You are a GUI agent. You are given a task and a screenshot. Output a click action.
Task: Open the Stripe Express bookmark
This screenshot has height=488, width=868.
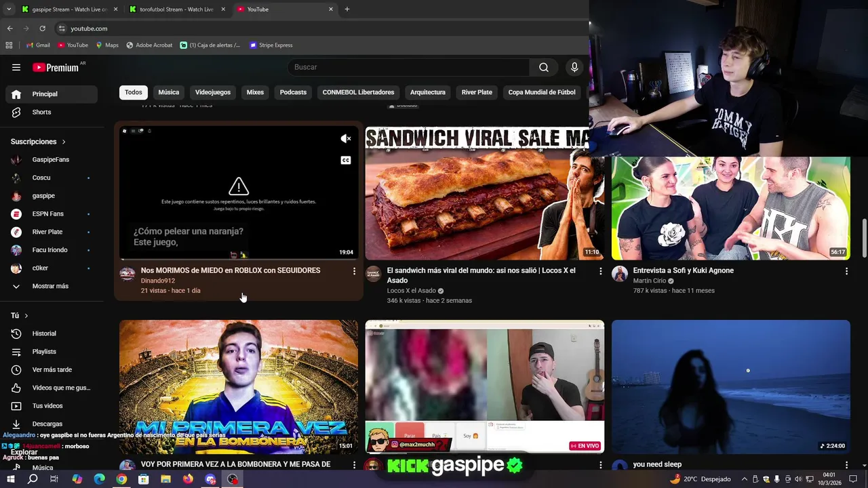271,45
